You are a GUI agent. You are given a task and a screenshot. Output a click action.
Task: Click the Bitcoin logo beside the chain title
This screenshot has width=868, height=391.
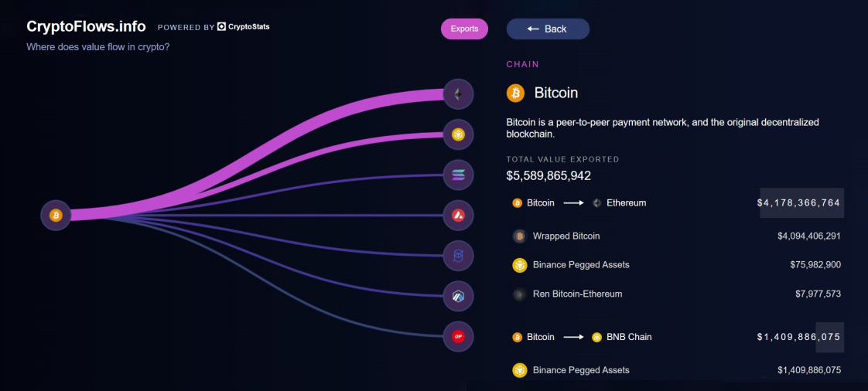[x=515, y=93]
